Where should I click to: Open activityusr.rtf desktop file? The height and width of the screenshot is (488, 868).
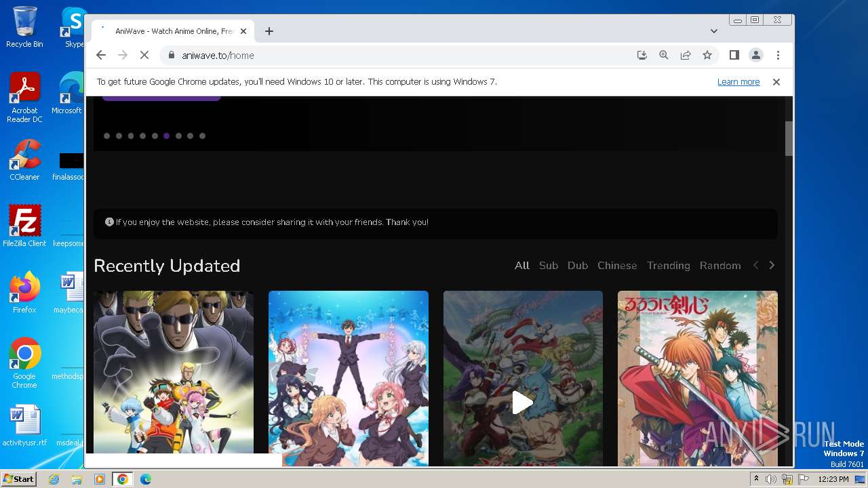(x=24, y=426)
